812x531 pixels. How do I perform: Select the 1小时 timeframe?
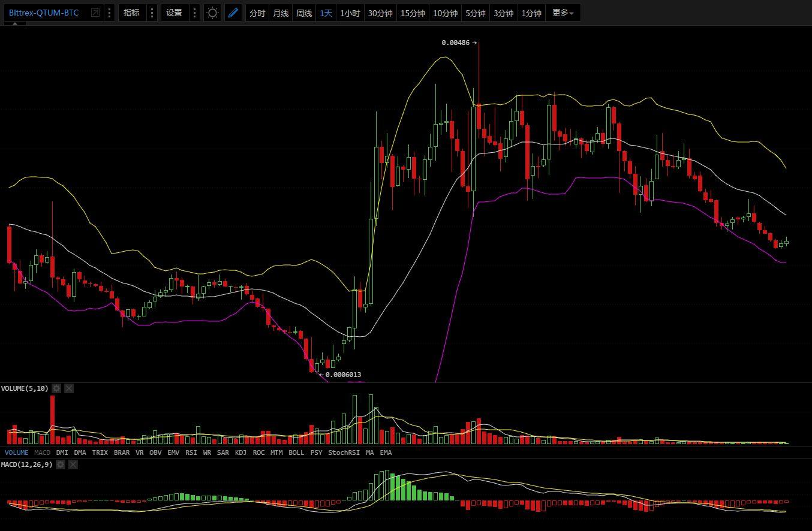(x=350, y=13)
